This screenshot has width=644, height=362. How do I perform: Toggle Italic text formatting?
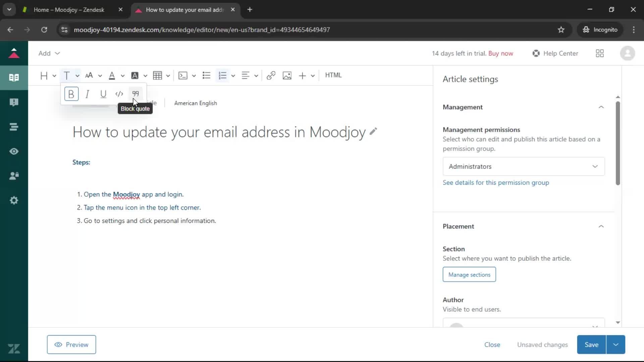point(87,94)
